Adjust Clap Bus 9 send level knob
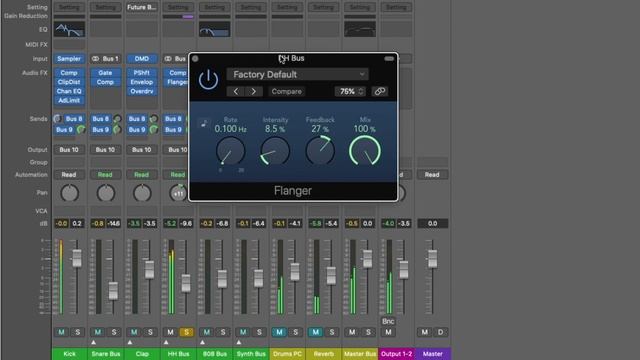This screenshot has width=640, height=360. click(153, 130)
